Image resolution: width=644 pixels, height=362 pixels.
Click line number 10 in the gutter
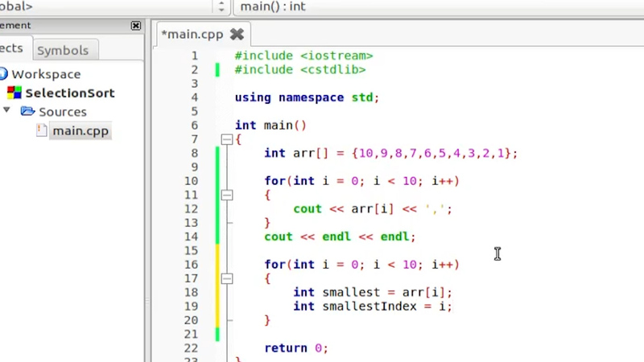191,181
